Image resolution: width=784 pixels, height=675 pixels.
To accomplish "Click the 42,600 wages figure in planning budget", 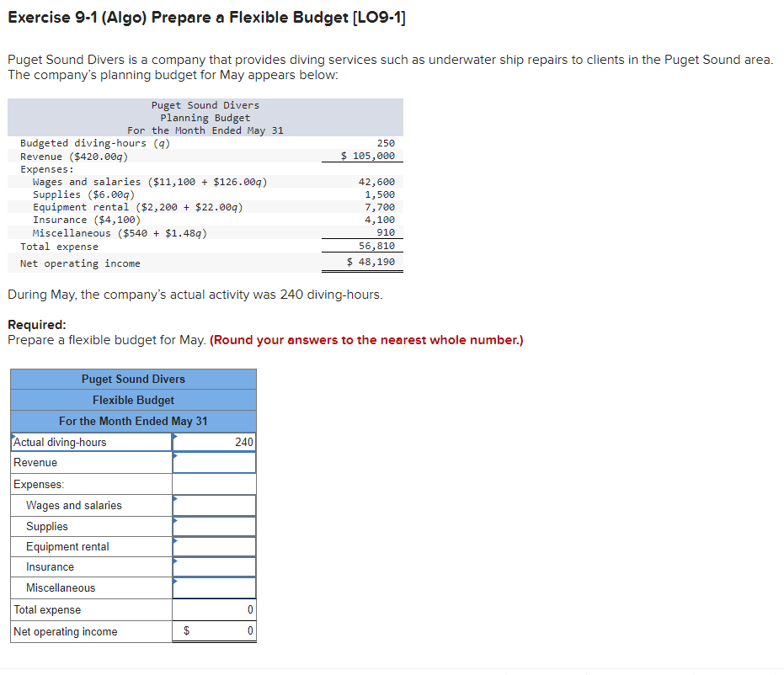I will click(x=376, y=182).
